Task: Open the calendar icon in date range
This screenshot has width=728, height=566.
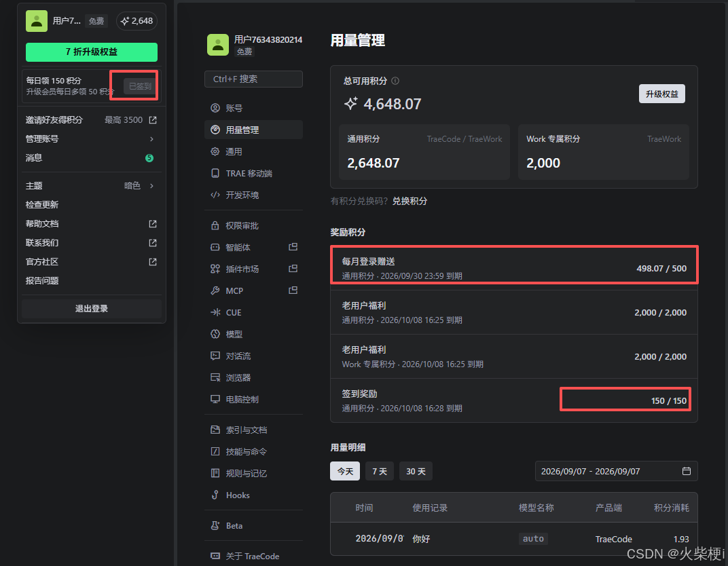Action: click(x=686, y=472)
